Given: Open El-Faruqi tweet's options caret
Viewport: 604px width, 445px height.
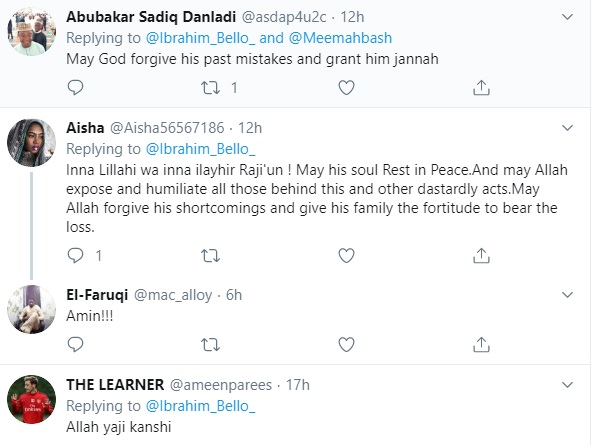Looking at the screenshot, I should (568, 295).
